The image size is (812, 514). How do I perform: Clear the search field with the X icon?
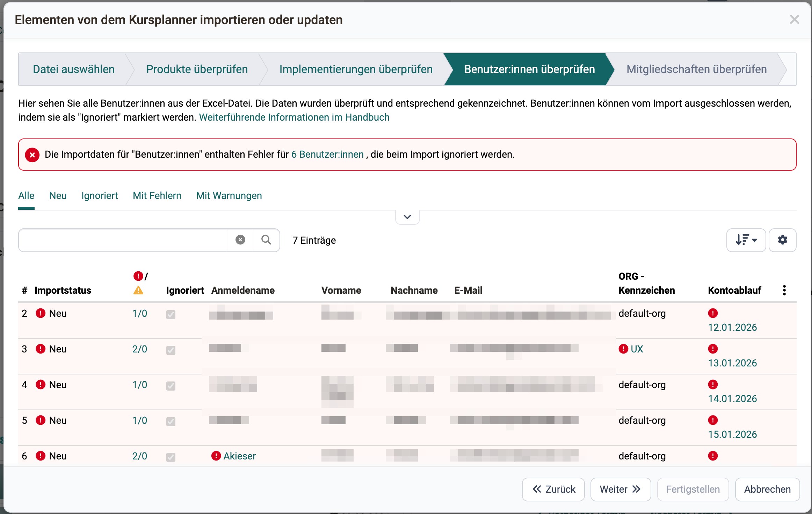coord(240,240)
